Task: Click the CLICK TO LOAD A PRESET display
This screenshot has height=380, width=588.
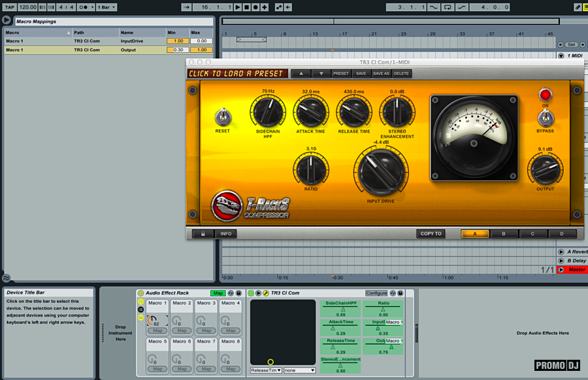Action: coord(237,73)
